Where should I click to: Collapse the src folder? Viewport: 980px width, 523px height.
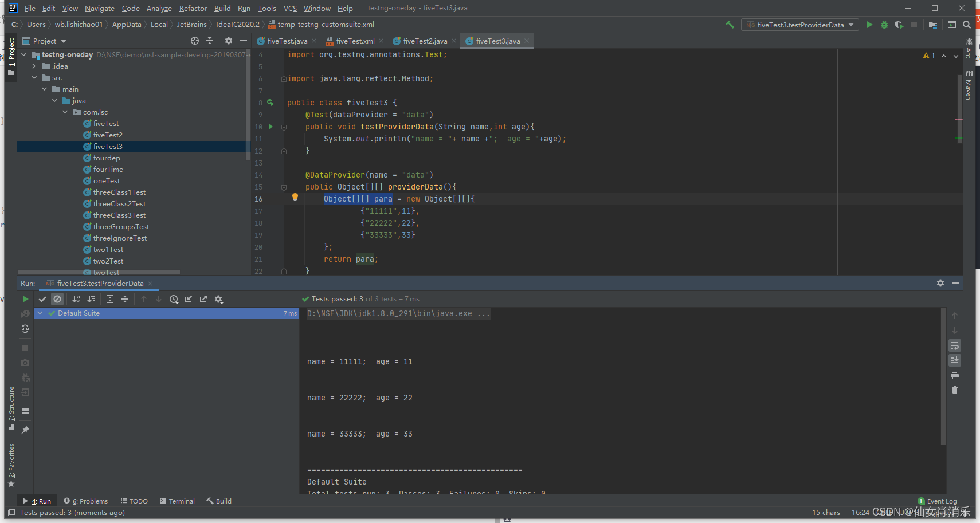click(34, 78)
